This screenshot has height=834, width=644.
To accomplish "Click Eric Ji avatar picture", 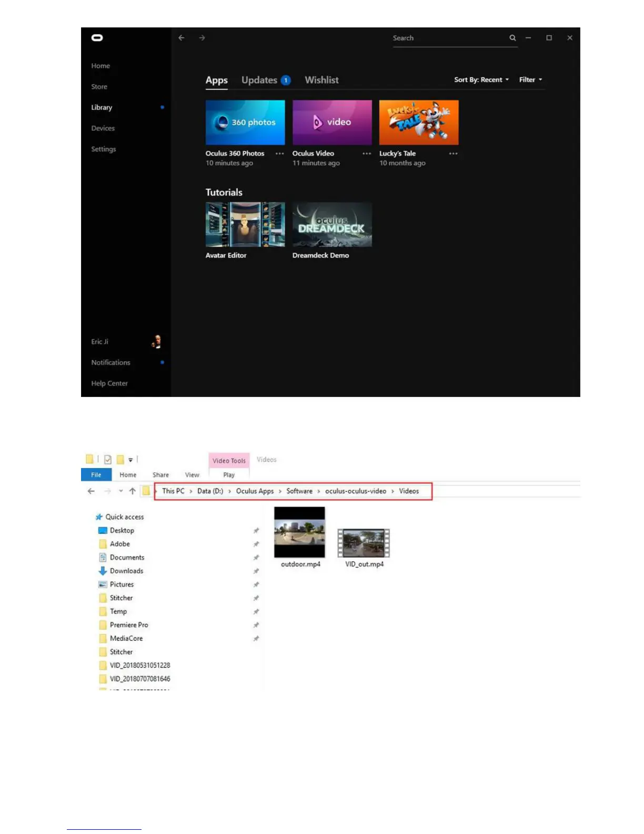I will pos(157,342).
